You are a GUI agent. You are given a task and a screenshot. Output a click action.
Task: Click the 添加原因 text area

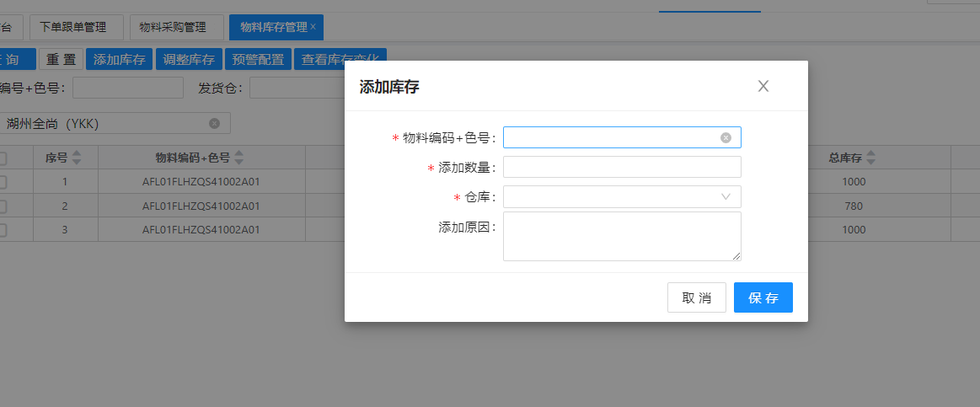pyautogui.click(x=621, y=236)
